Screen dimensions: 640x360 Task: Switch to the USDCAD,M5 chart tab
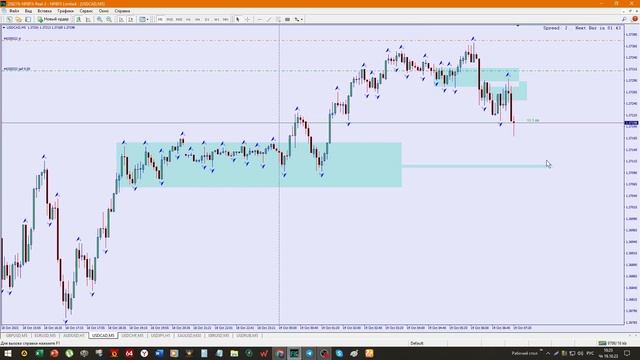coord(103,336)
